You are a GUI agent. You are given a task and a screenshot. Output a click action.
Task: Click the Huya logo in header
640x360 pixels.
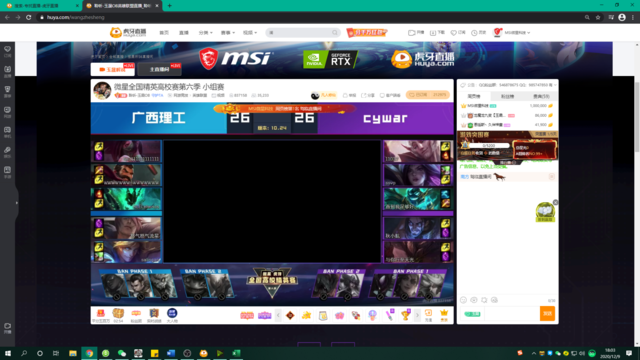pos(128,32)
